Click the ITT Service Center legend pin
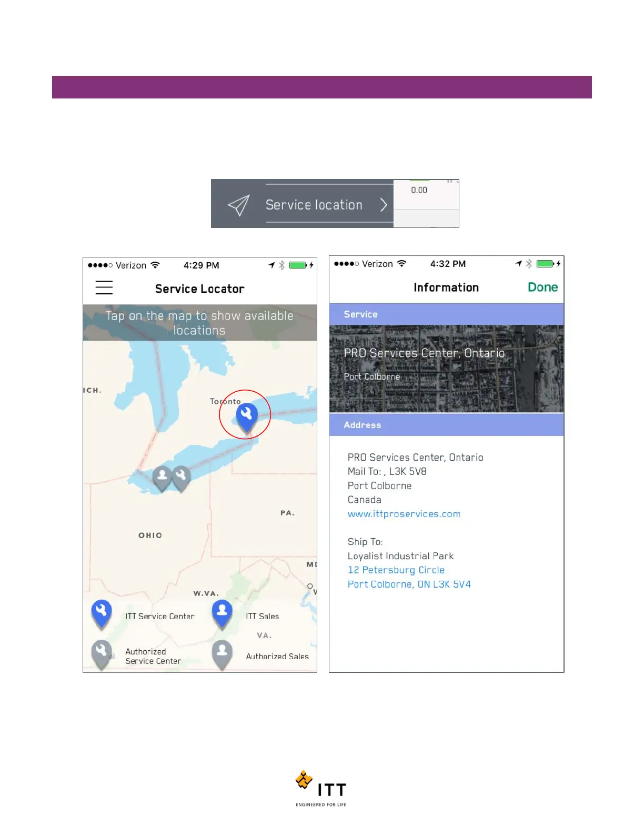 tap(101, 614)
